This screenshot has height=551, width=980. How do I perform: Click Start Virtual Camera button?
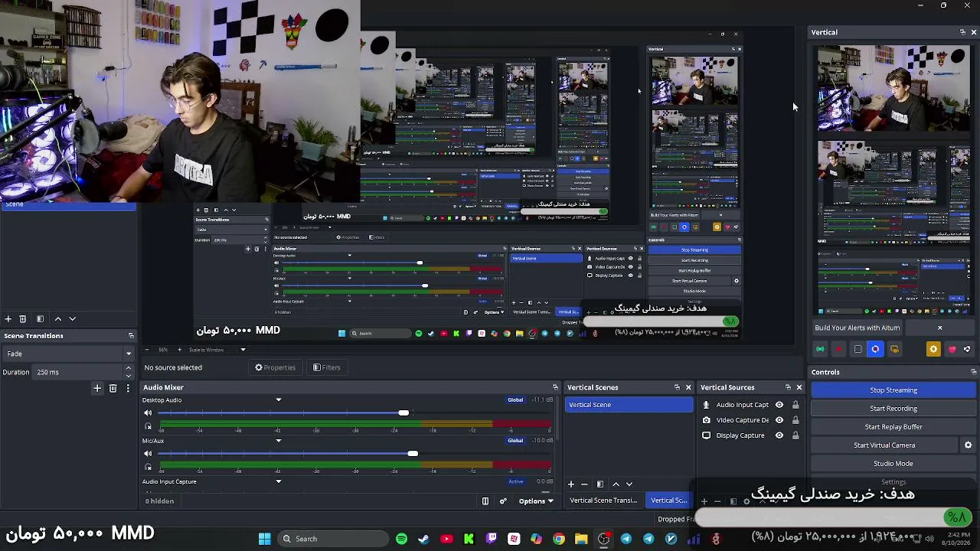(x=884, y=445)
